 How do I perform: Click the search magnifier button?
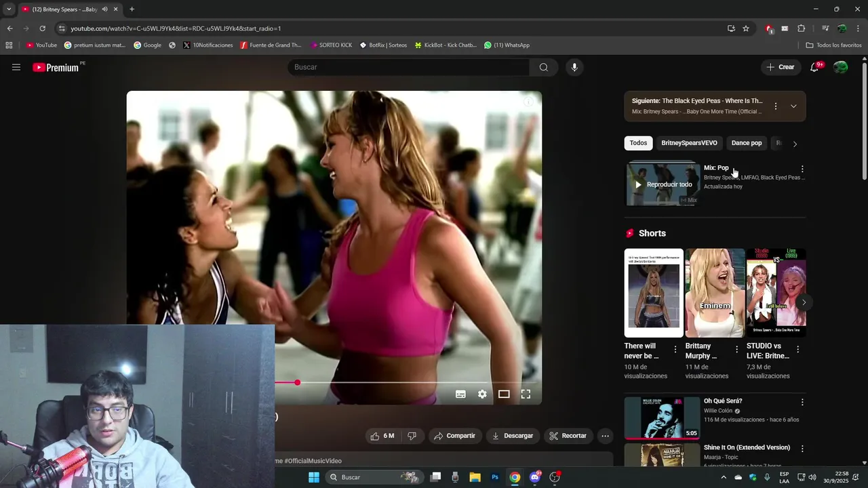click(544, 67)
